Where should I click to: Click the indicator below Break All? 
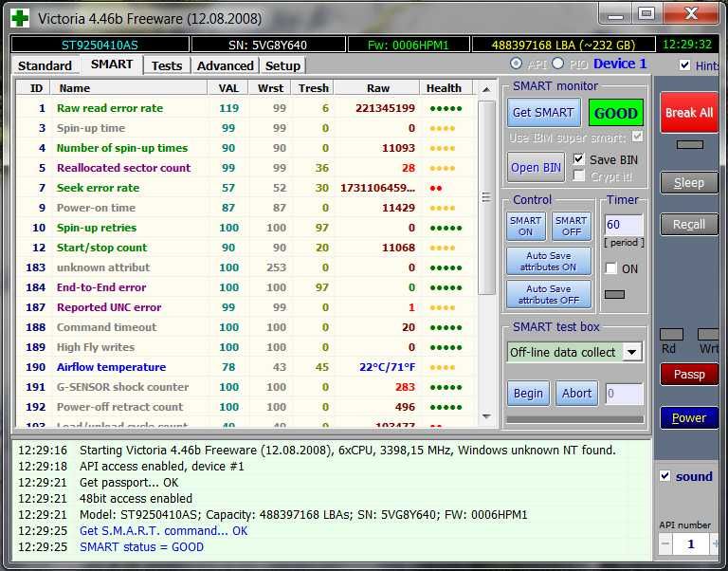[x=690, y=145]
